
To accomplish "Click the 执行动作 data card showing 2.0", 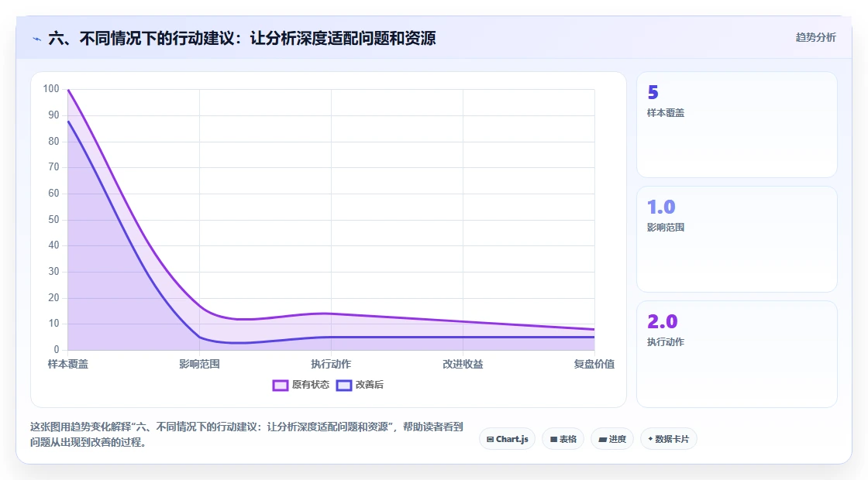I will [737, 354].
